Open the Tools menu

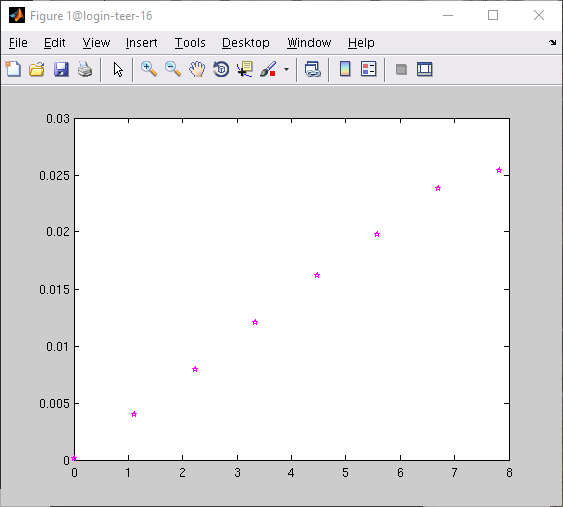(190, 43)
